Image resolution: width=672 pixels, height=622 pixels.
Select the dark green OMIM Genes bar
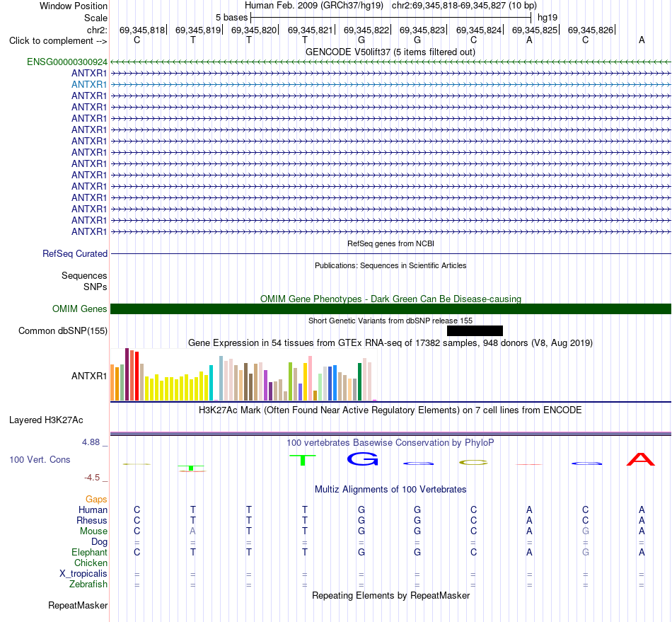click(390, 309)
